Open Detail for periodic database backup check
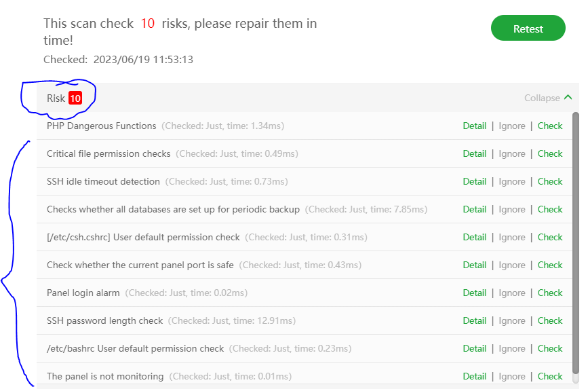Image resolution: width=588 pixels, height=389 pixels. coord(474,209)
